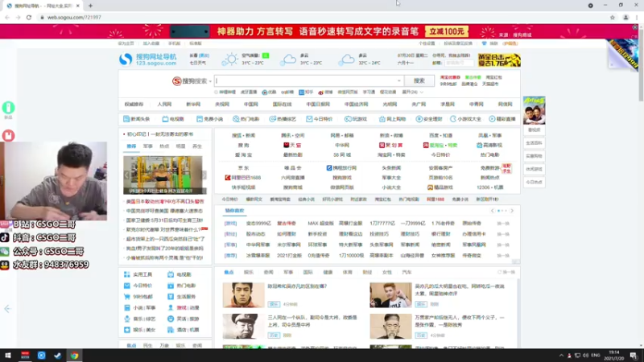Click the 新华网 link

193,105
